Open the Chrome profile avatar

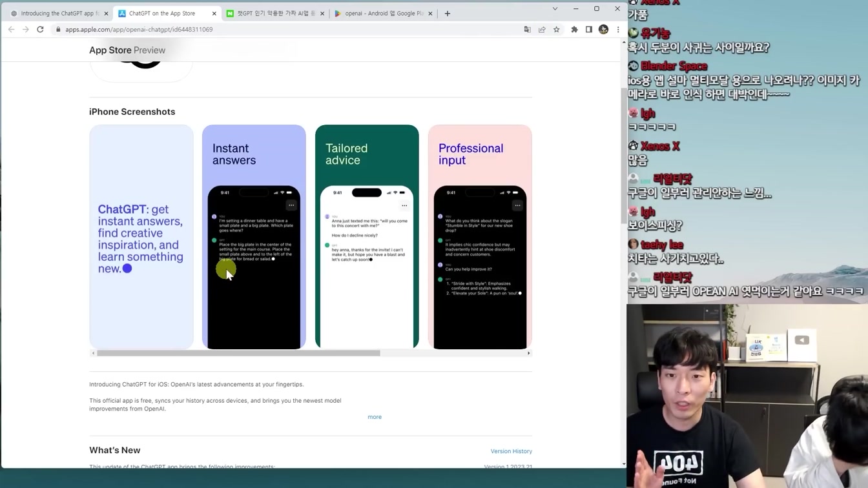point(603,30)
